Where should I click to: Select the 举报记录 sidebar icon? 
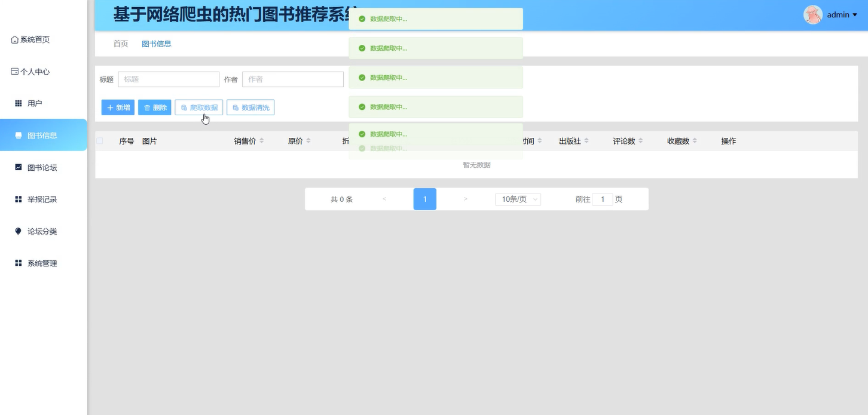[17, 199]
